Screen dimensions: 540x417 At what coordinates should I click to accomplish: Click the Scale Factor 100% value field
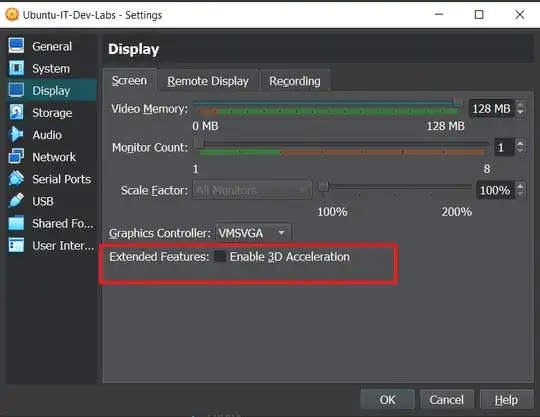click(x=495, y=190)
